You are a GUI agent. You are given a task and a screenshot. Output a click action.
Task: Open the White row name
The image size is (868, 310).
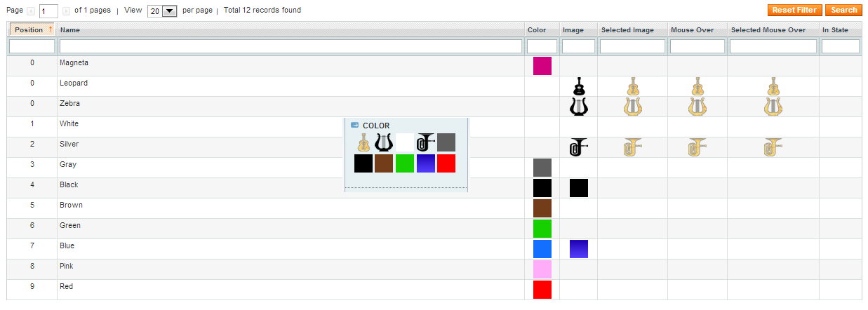click(69, 123)
